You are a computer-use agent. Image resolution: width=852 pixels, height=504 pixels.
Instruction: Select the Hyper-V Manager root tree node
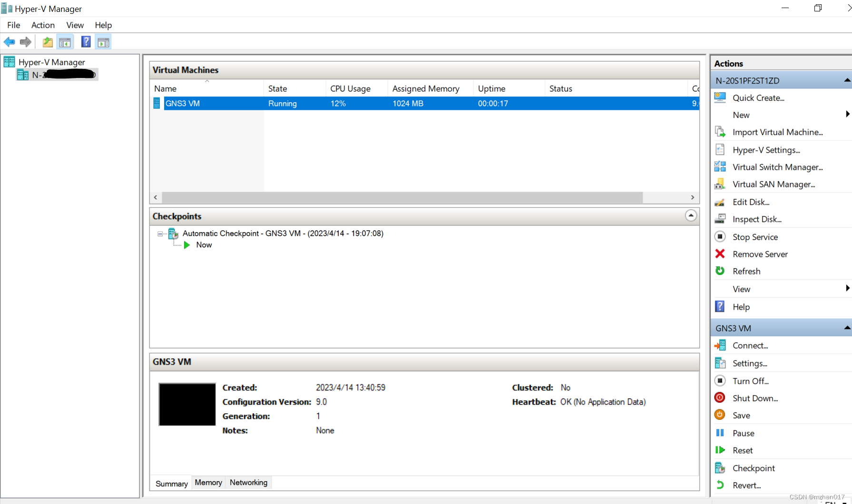(x=51, y=62)
